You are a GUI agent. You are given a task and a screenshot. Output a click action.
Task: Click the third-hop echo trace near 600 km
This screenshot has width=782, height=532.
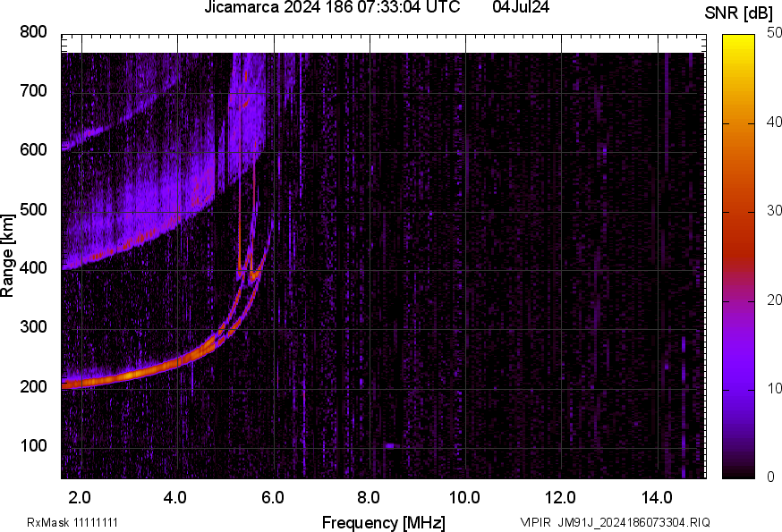99,132
